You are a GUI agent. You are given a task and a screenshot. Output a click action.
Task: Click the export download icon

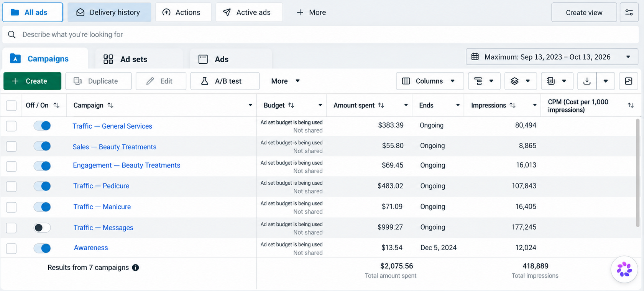(x=587, y=81)
